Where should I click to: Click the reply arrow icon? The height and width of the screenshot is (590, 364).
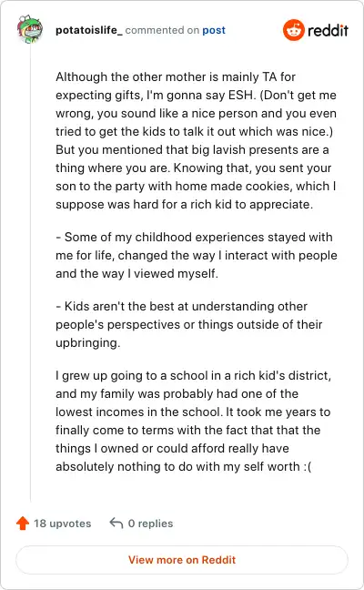116,523
